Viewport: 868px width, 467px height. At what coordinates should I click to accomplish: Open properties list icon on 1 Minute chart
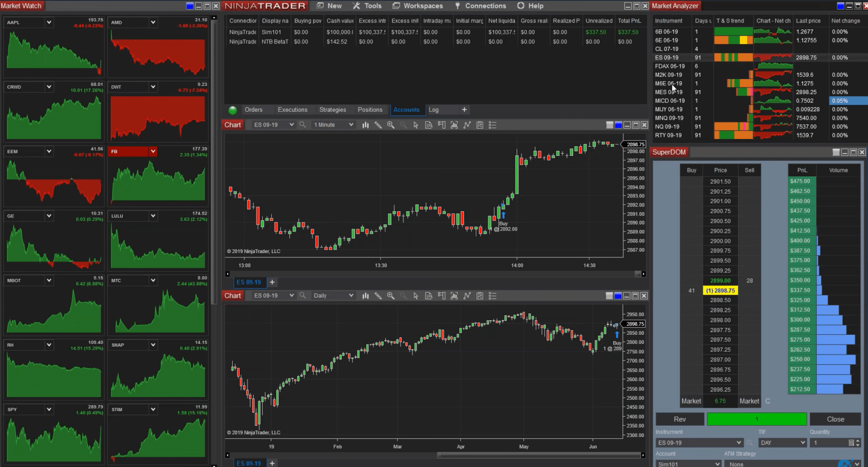492,125
